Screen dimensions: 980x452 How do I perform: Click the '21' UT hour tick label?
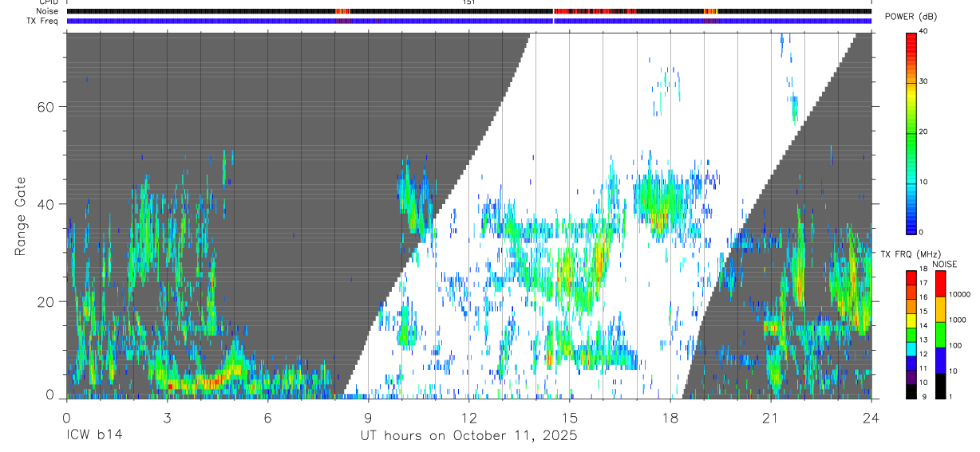coord(770,417)
